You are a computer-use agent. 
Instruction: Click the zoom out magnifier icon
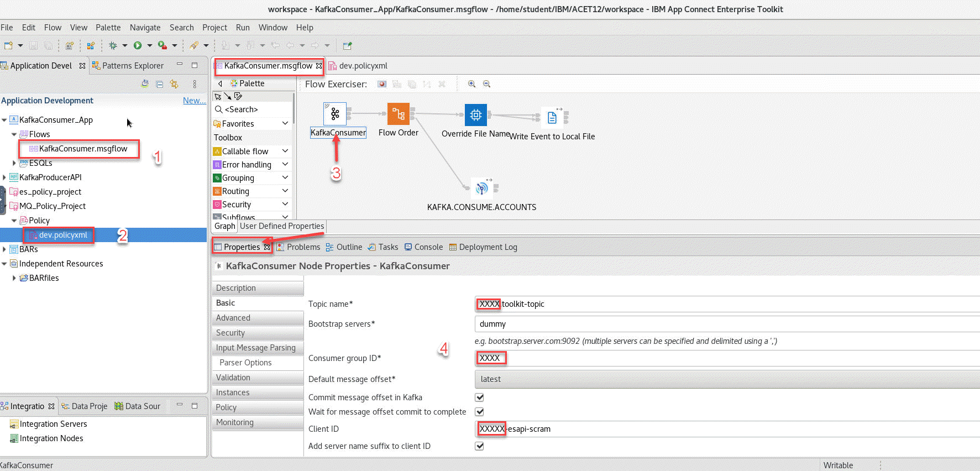pos(487,84)
